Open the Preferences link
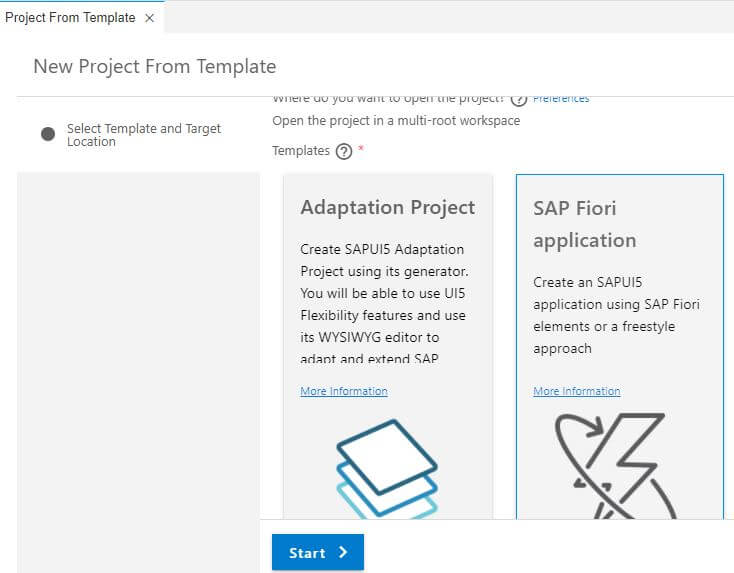The image size is (734, 573). [x=561, y=99]
